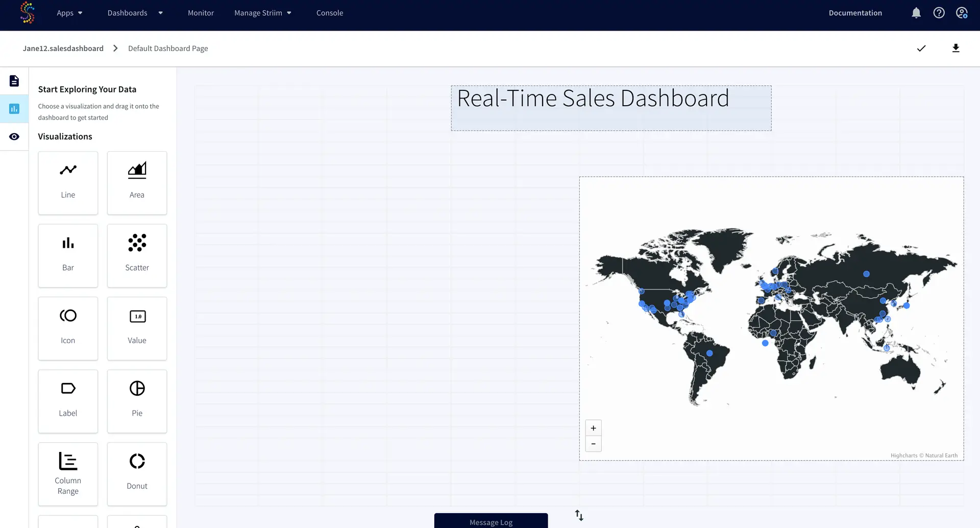Open the Documentation link
980x528 pixels.
(x=855, y=13)
